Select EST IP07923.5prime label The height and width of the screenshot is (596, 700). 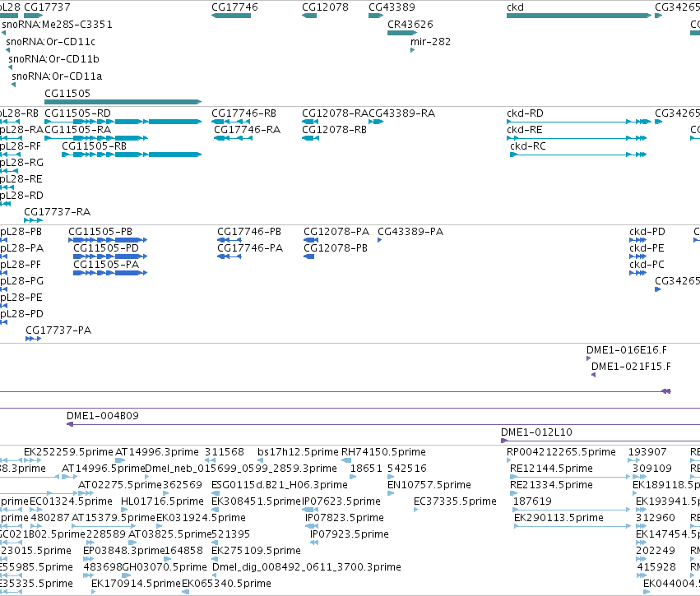[x=349, y=535]
